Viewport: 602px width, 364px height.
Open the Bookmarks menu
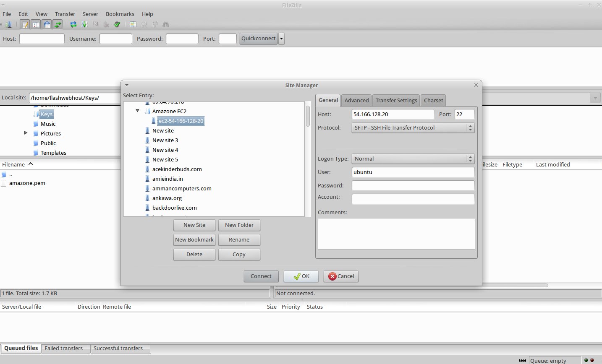click(x=119, y=14)
